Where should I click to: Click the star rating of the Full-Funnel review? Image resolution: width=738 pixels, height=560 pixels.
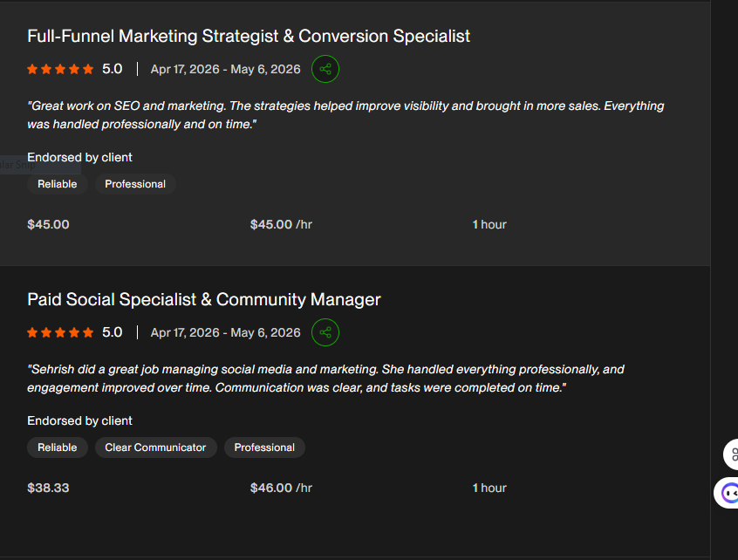click(60, 69)
